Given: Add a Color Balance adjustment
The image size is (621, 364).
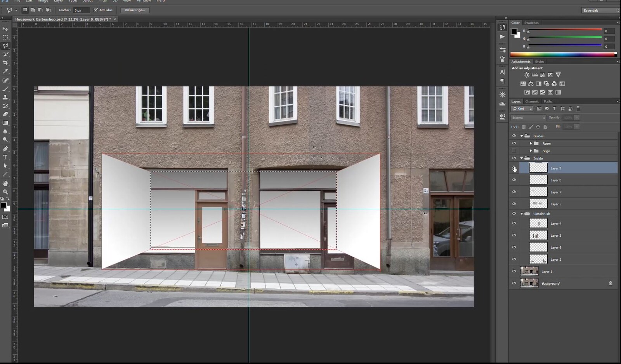Looking at the screenshot, I should [531, 84].
